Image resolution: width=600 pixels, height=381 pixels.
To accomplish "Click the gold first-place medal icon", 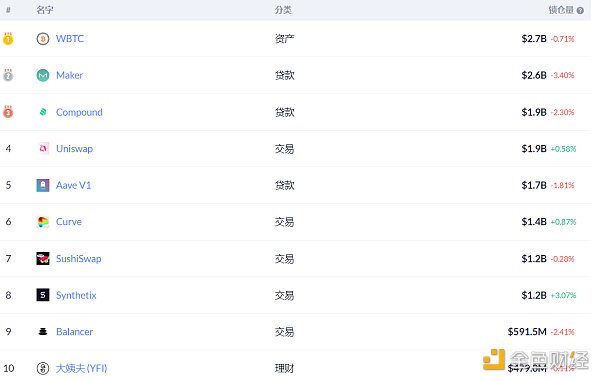I will 8,39.
